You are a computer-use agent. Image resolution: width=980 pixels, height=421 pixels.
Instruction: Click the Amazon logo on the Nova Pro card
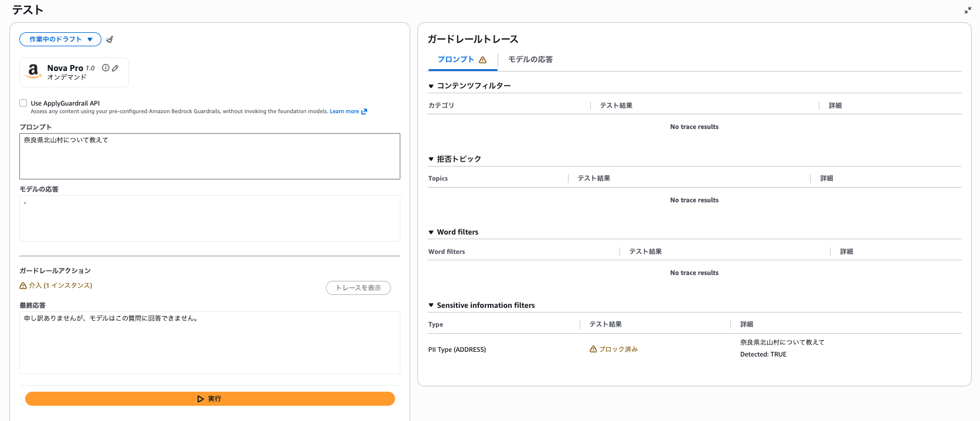33,72
